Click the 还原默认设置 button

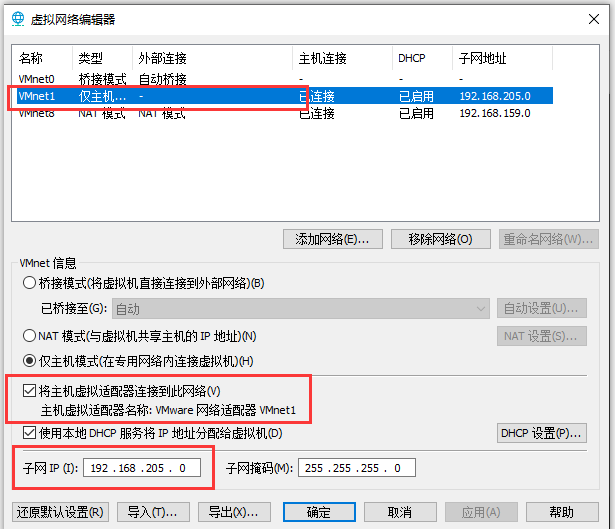(x=60, y=512)
